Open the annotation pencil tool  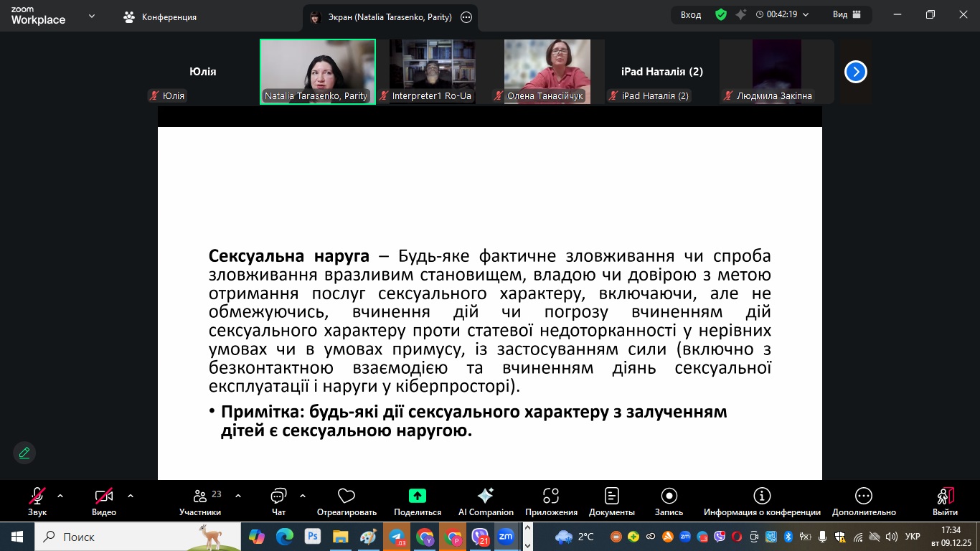24,453
